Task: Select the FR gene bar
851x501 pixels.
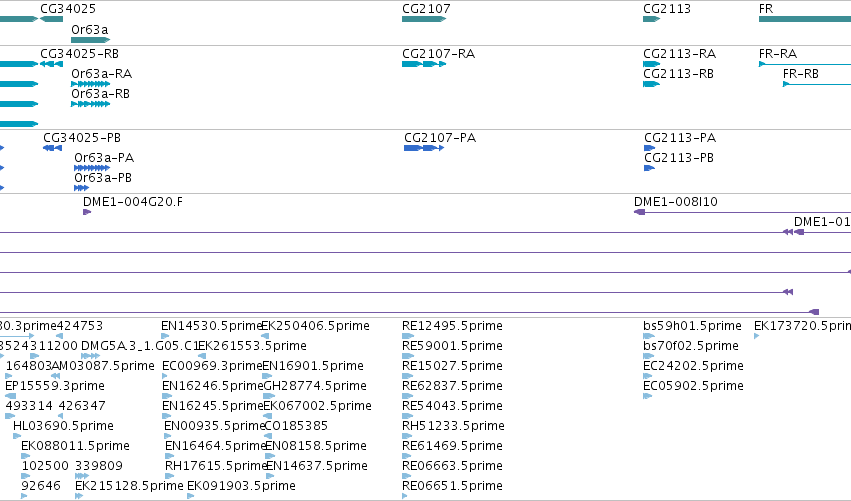Action: point(805,19)
